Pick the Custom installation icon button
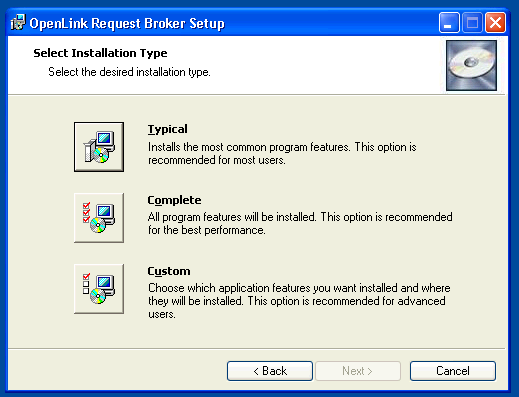 pyautogui.click(x=99, y=289)
